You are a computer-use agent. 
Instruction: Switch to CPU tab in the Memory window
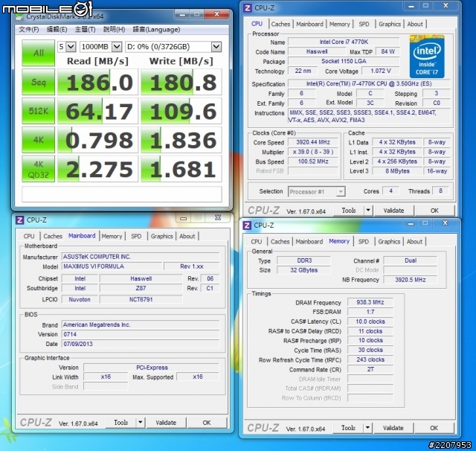(256, 241)
